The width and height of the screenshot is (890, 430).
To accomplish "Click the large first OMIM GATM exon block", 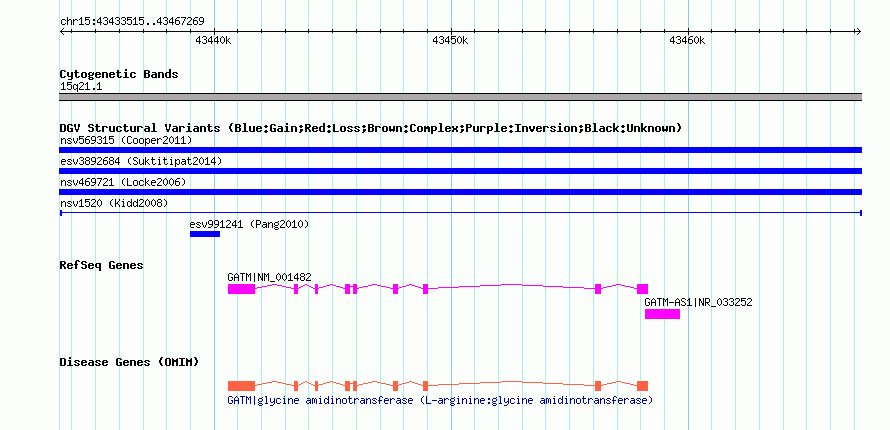I will (x=242, y=386).
